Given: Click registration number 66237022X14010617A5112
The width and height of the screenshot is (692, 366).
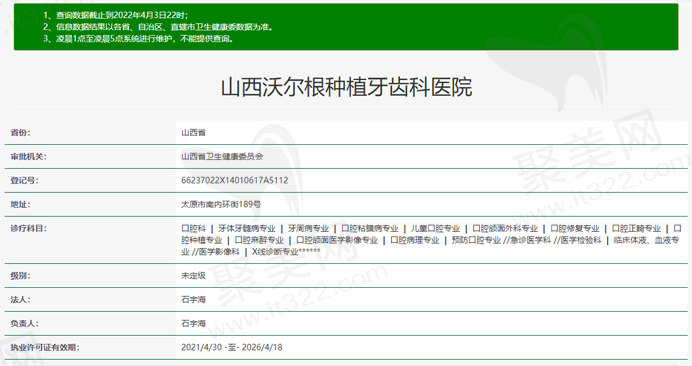Looking at the screenshot, I should click(234, 180).
